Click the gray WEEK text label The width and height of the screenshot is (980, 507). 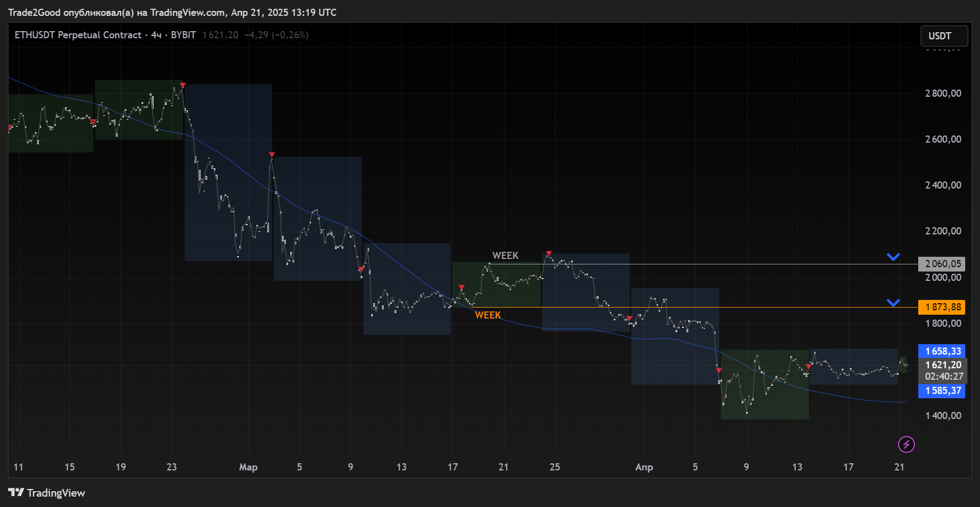[x=505, y=256]
